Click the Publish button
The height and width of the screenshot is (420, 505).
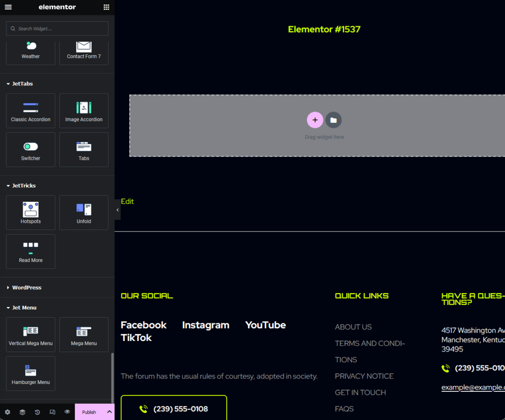click(x=89, y=412)
